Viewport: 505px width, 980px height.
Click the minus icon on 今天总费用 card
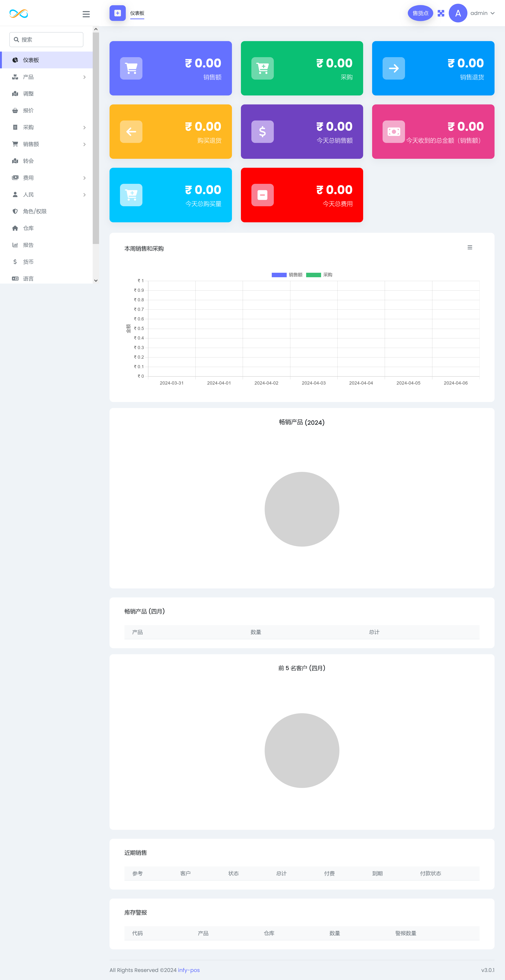pos(263,195)
